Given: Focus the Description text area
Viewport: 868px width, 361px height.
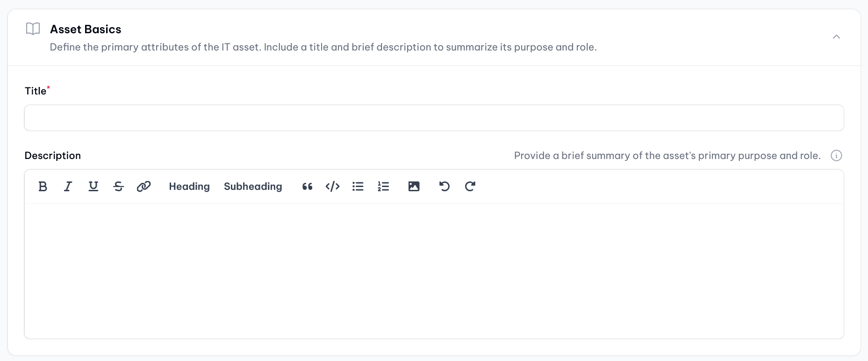Looking at the screenshot, I should [434, 271].
